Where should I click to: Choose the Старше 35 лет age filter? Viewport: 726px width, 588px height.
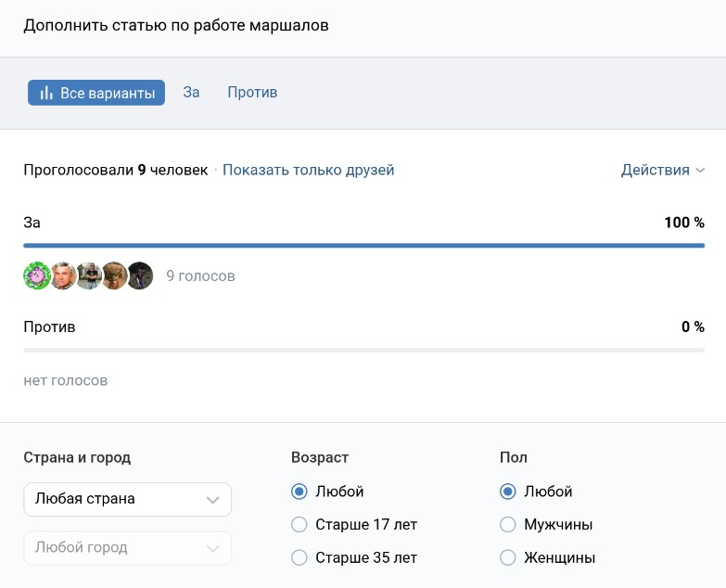tap(299, 558)
